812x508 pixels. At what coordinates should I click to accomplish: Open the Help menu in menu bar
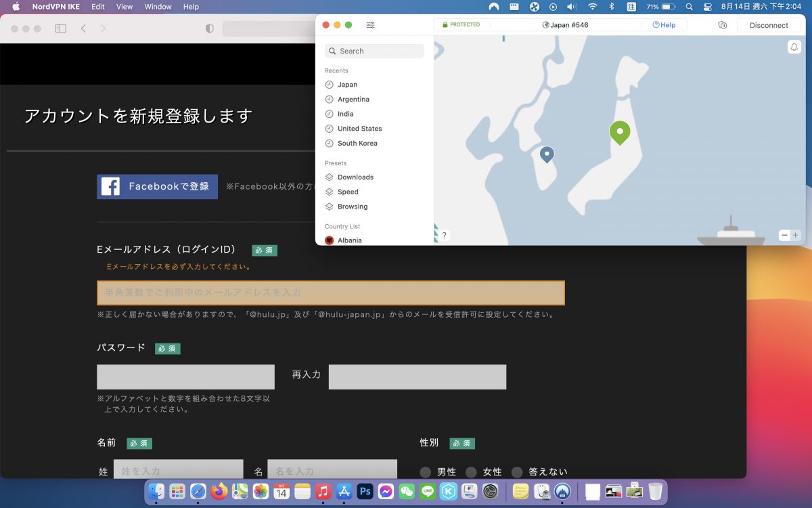191,7
